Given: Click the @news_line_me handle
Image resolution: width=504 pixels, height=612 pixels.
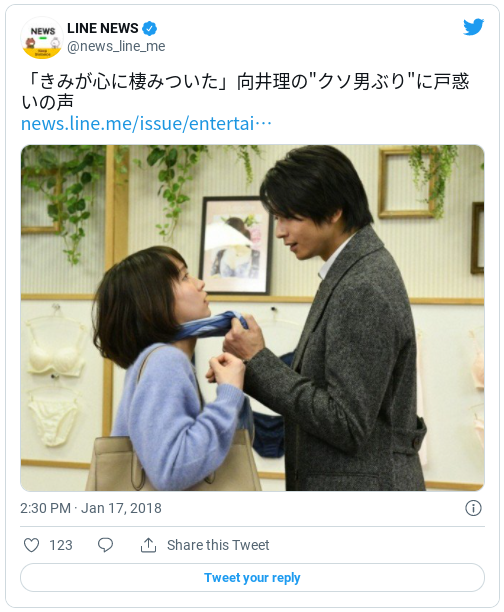Looking at the screenshot, I should point(116,46).
